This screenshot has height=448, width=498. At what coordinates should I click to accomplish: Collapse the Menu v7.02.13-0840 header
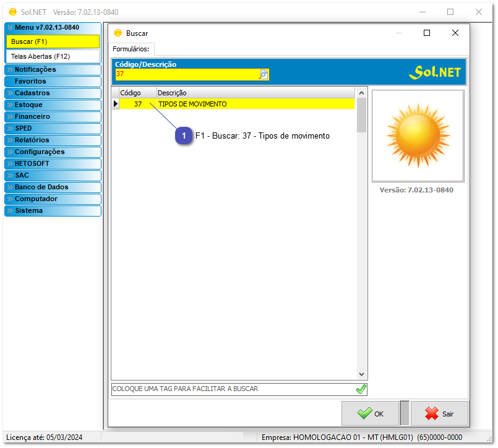[x=52, y=28]
